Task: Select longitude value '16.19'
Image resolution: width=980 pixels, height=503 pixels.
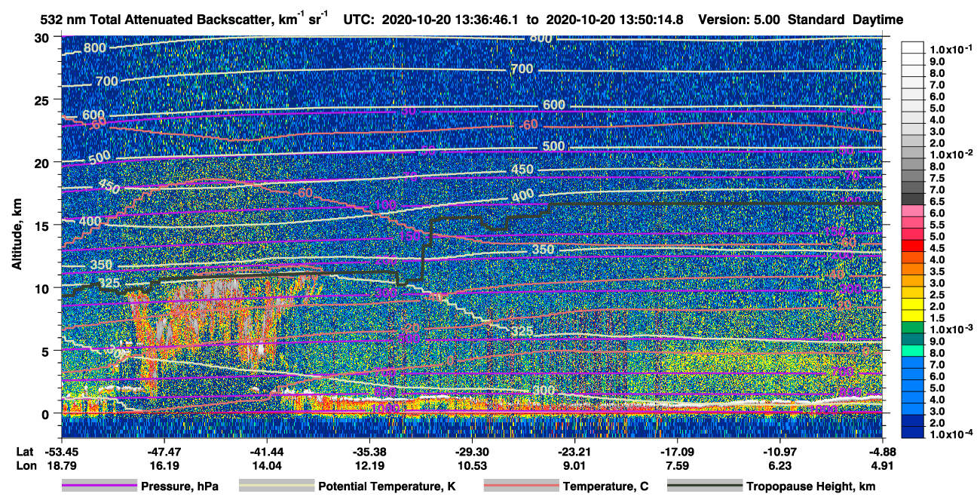Action: click(164, 466)
